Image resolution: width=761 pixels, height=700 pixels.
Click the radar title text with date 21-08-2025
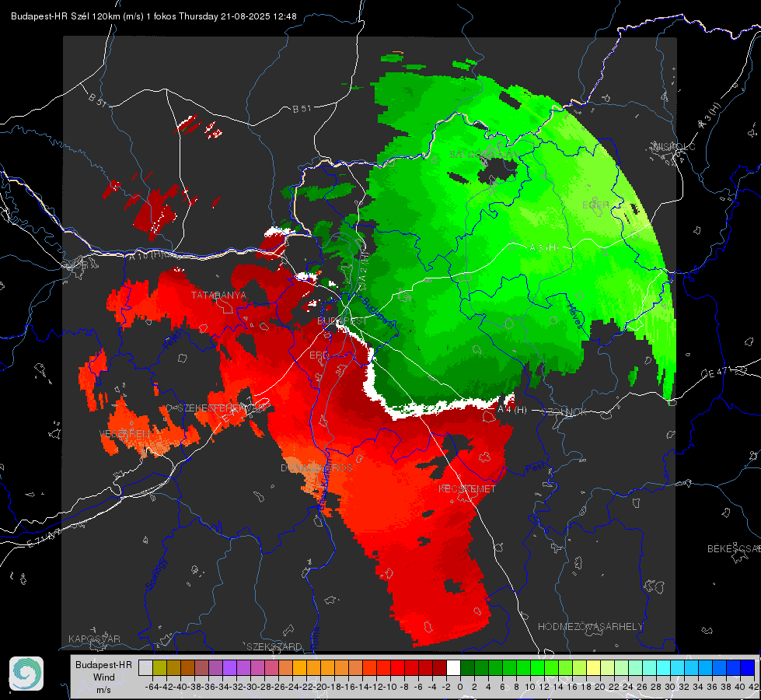[153, 16]
